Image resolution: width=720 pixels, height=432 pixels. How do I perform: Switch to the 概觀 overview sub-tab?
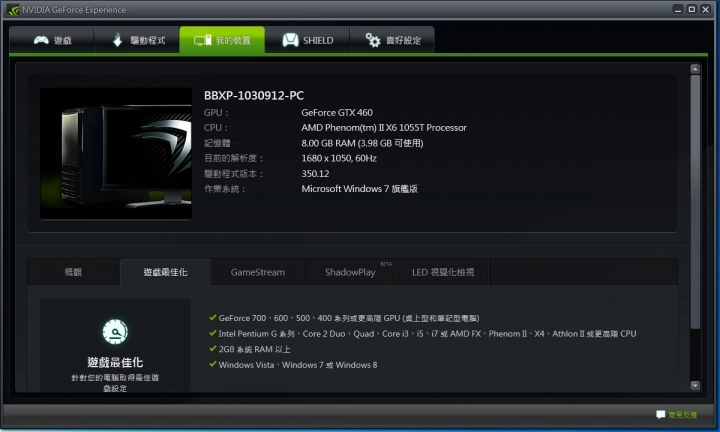pos(73,272)
